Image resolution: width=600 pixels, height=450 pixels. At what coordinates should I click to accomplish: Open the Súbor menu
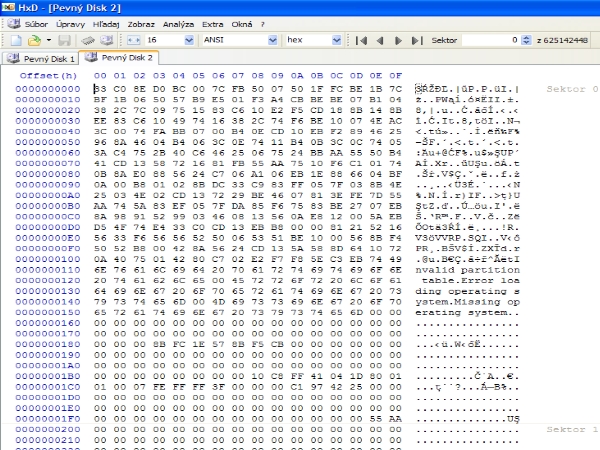36,24
